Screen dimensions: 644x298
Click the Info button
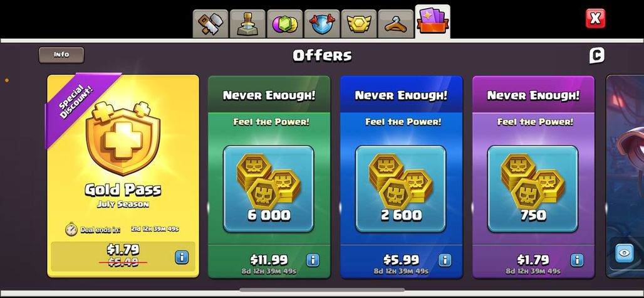tap(61, 55)
